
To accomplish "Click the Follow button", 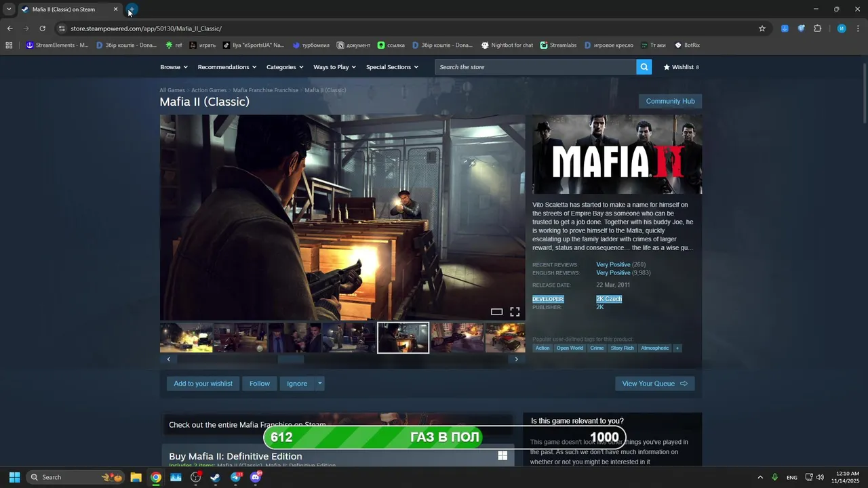I will pyautogui.click(x=259, y=384).
